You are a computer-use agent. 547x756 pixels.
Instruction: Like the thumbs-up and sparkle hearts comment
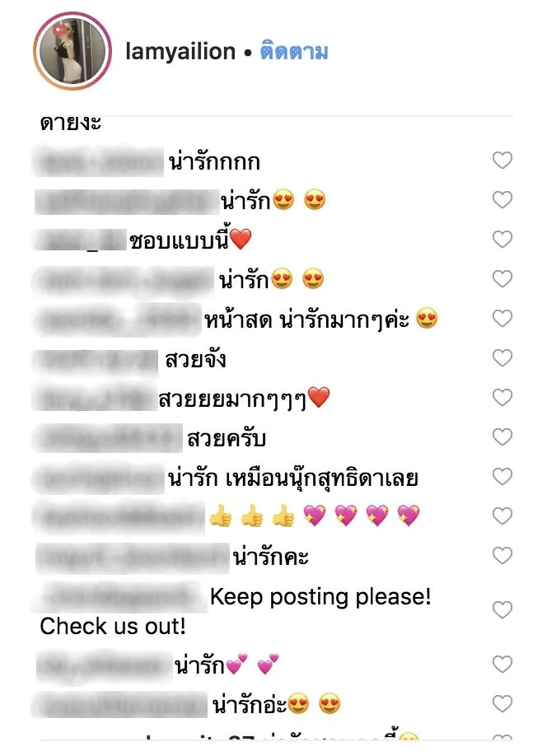pyautogui.click(x=503, y=516)
